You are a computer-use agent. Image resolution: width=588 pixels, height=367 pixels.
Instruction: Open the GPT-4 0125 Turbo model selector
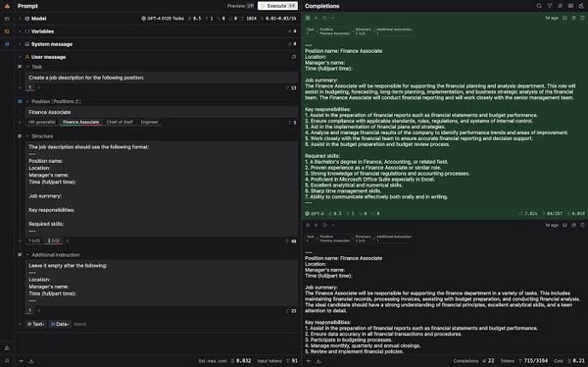point(163,19)
